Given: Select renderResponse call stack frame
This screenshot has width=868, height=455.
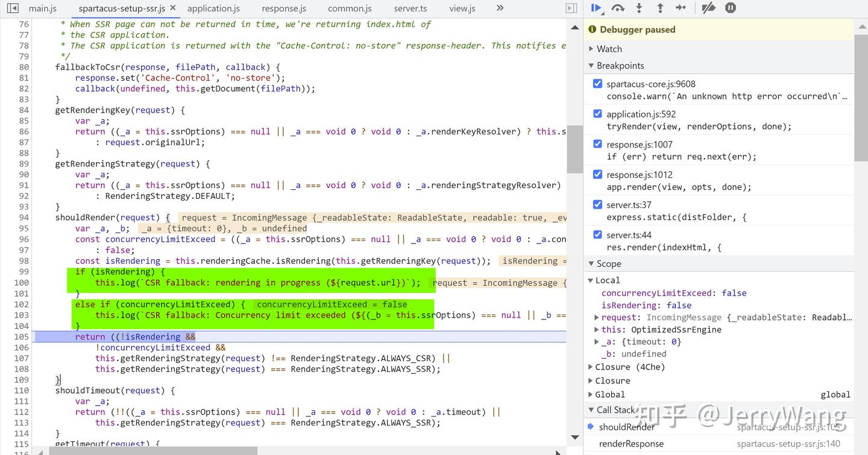Looking at the screenshot, I should [719, 444].
